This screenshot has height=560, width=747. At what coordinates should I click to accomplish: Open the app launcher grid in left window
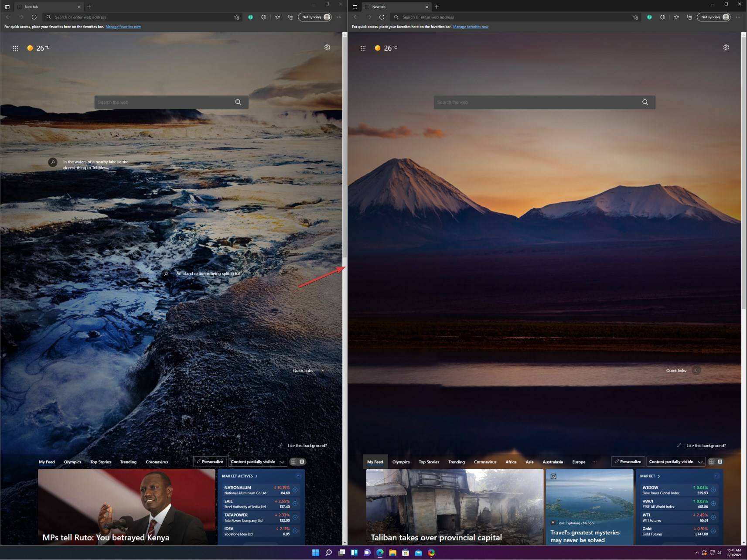point(15,48)
